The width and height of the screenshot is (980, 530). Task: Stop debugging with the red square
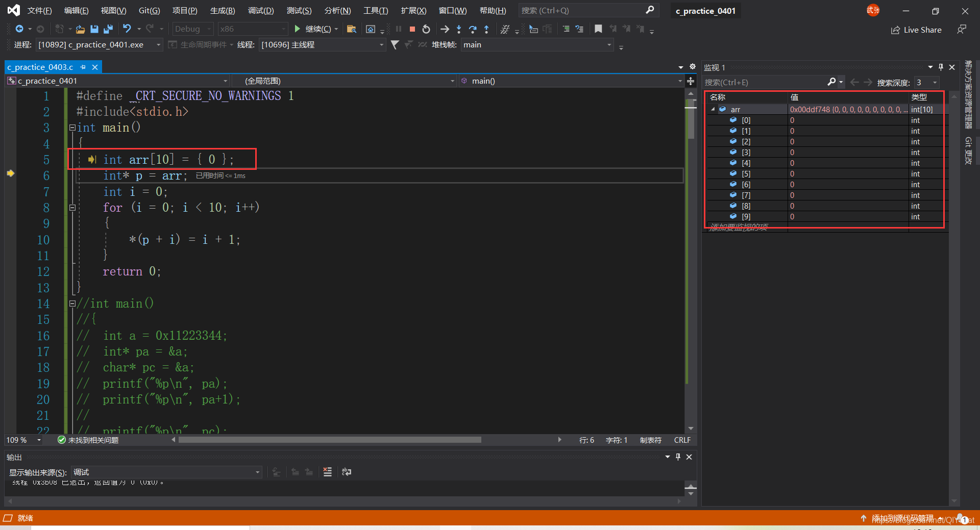point(412,29)
